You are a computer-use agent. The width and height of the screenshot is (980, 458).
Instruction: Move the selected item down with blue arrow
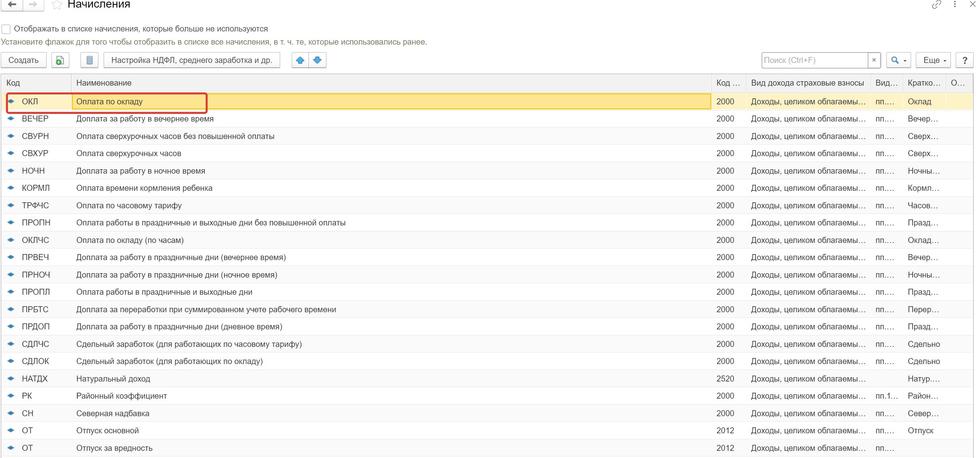point(318,60)
